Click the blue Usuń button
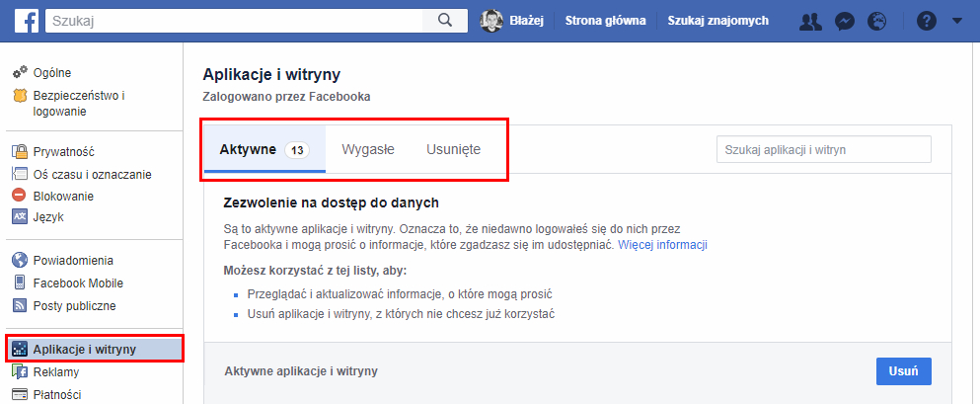 (904, 370)
